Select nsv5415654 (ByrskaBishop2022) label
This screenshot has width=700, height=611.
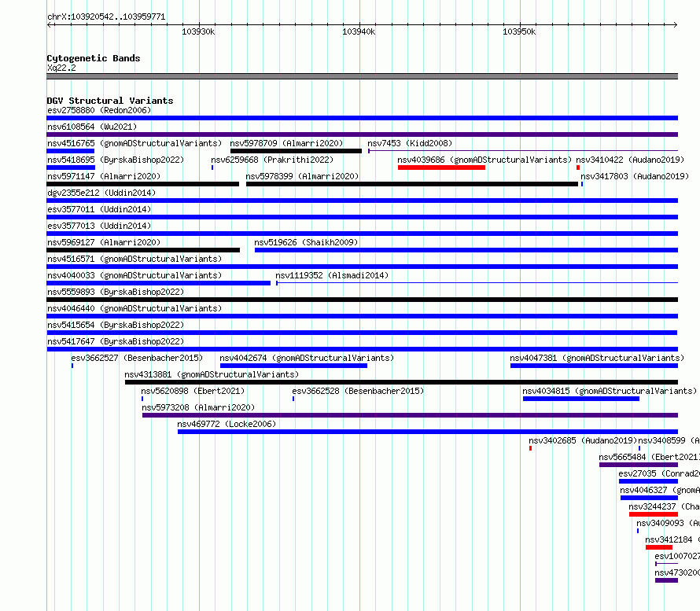point(116,325)
